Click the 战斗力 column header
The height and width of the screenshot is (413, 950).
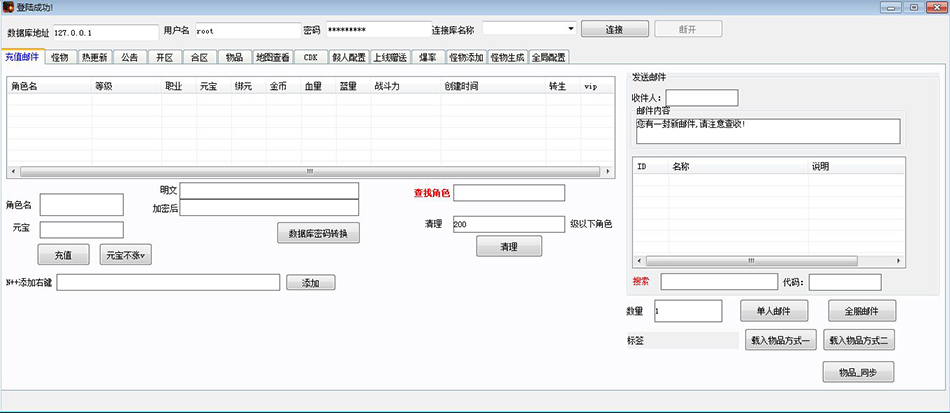click(x=406, y=87)
